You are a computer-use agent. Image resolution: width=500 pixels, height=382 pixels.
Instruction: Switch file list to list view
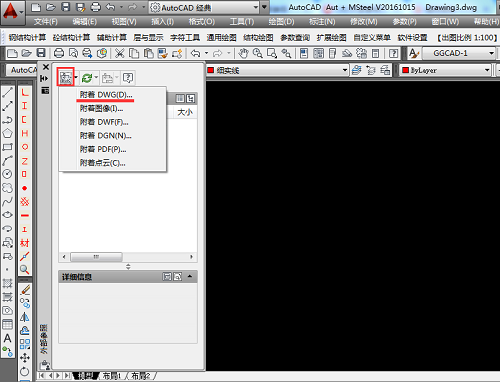[x=180, y=98]
